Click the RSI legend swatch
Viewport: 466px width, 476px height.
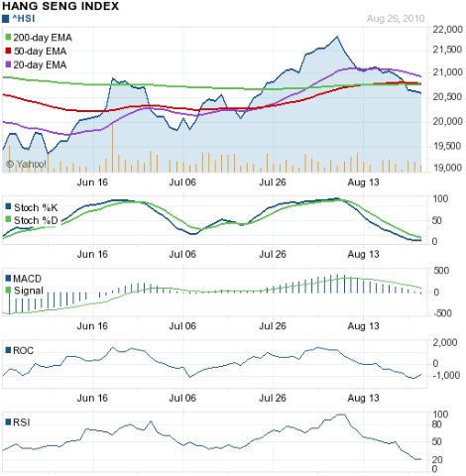9,422
